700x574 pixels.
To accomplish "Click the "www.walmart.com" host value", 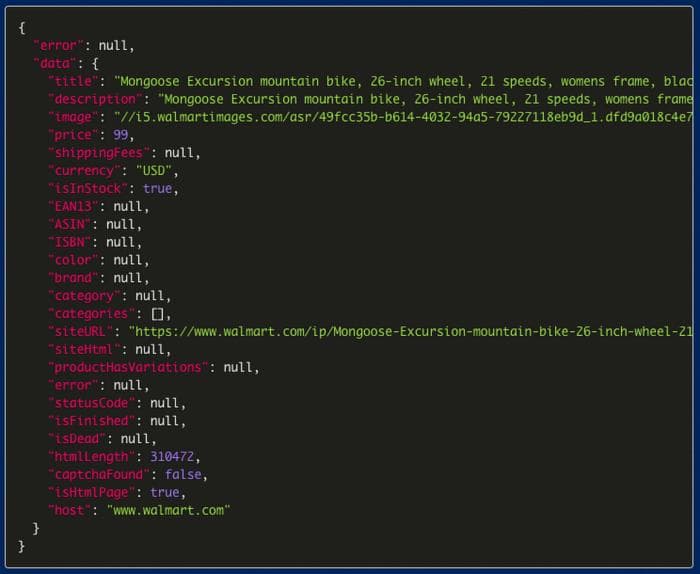I will tap(169, 511).
